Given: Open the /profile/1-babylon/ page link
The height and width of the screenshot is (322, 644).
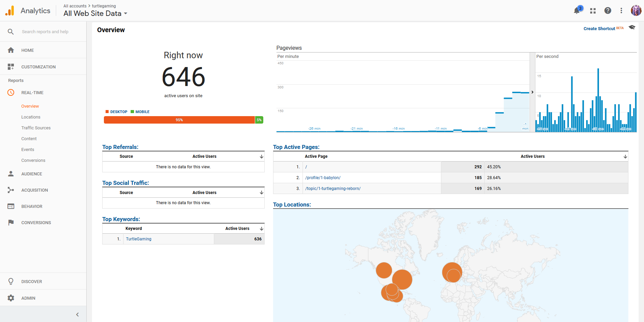Looking at the screenshot, I should click(323, 178).
